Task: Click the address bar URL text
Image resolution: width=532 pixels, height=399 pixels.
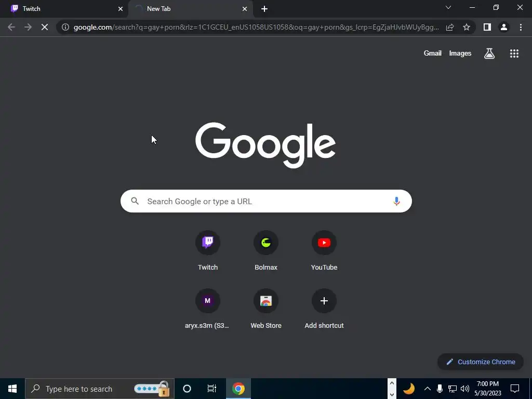Action: coord(256,27)
